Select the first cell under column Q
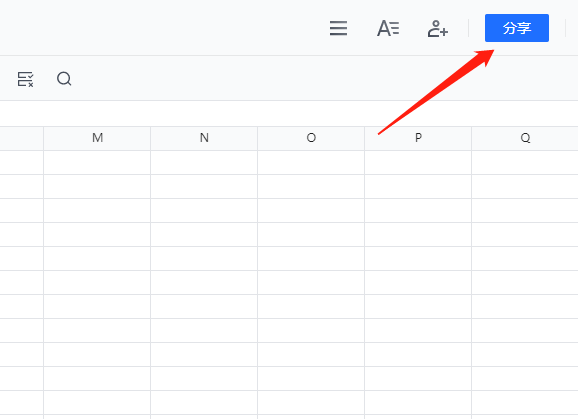 [525, 163]
